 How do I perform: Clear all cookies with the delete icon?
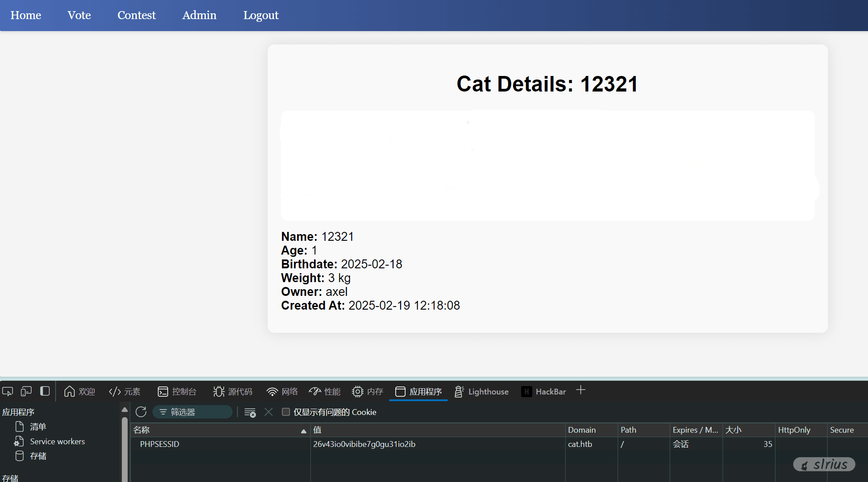coord(250,412)
